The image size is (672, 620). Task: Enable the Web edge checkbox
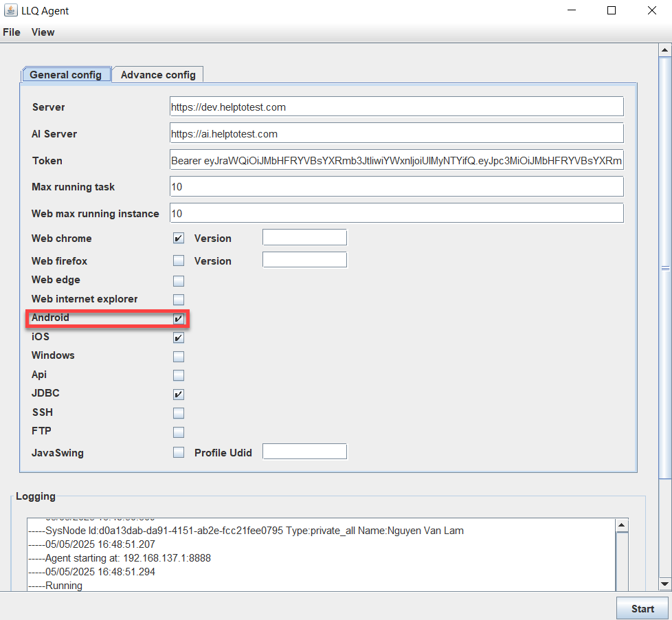[x=179, y=281]
